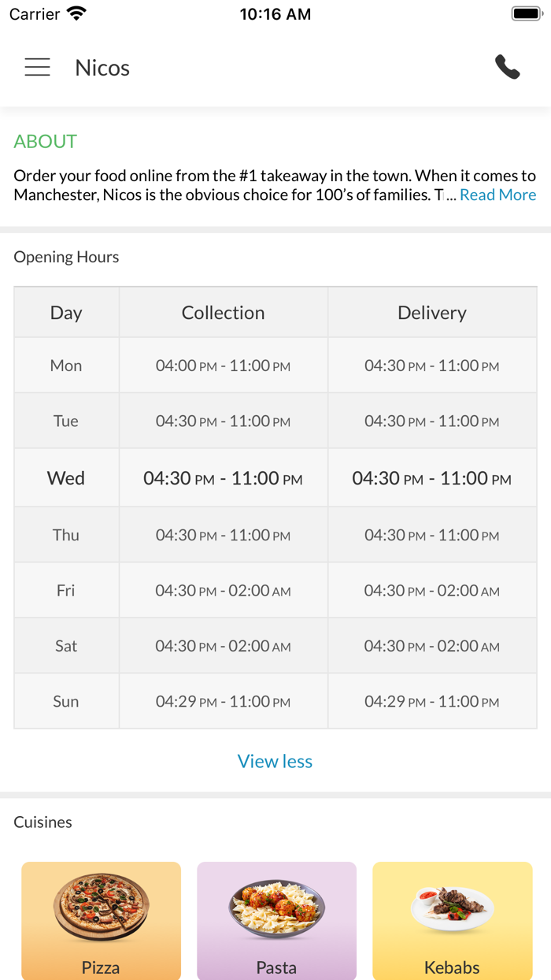Tap Saturday's collection hours cell
The image size is (551, 980).
click(223, 646)
